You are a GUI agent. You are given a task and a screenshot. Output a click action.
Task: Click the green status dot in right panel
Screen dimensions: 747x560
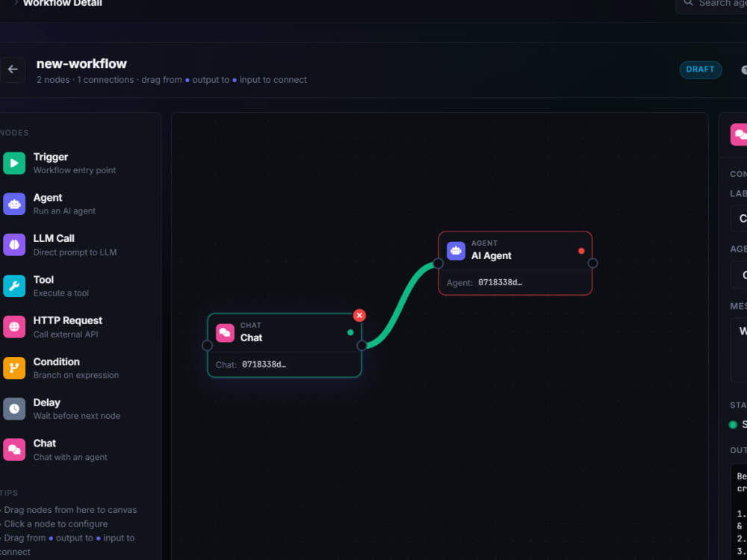(x=734, y=425)
